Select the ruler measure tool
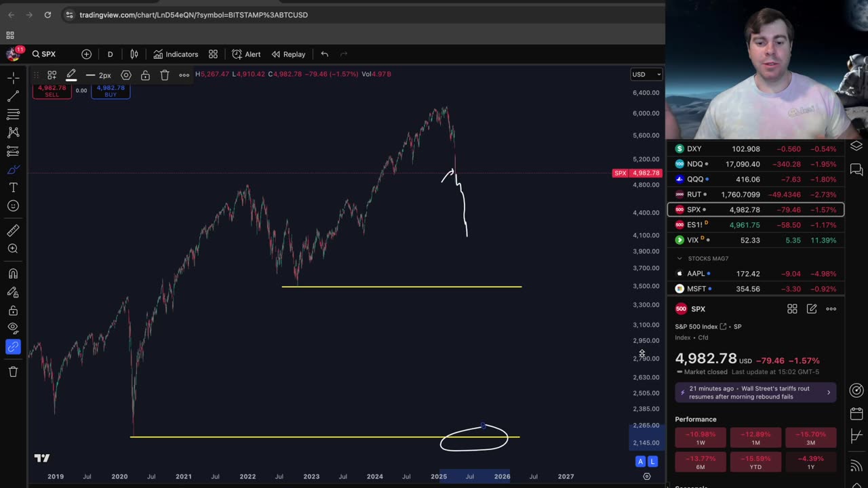 [x=13, y=230]
